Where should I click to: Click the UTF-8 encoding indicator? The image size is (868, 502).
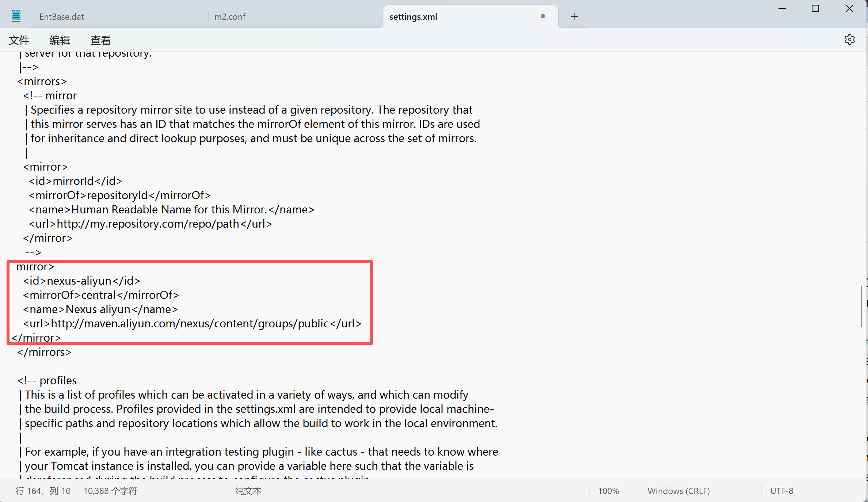(x=781, y=491)
